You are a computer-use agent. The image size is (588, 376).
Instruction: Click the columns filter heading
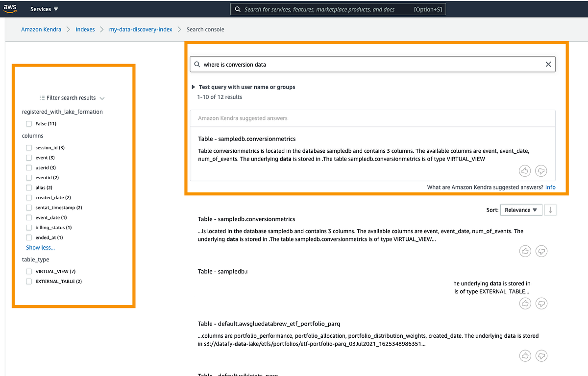pos(32,136)
